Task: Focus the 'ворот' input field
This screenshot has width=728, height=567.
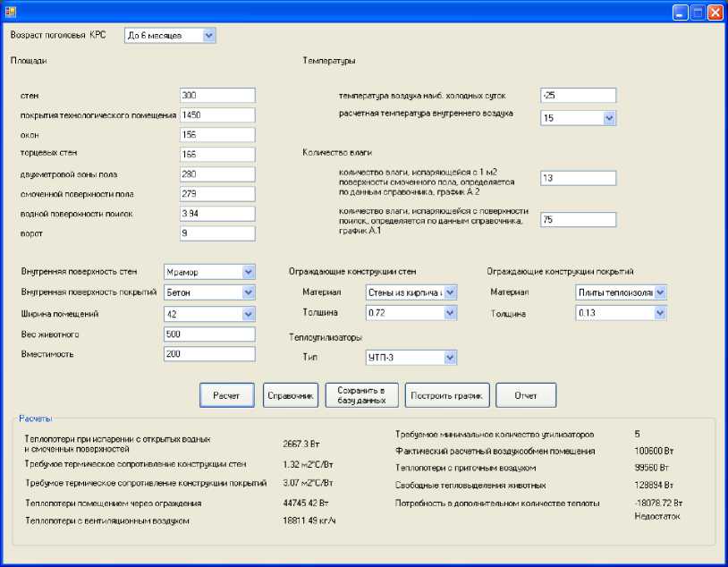Action: point(217,233)
